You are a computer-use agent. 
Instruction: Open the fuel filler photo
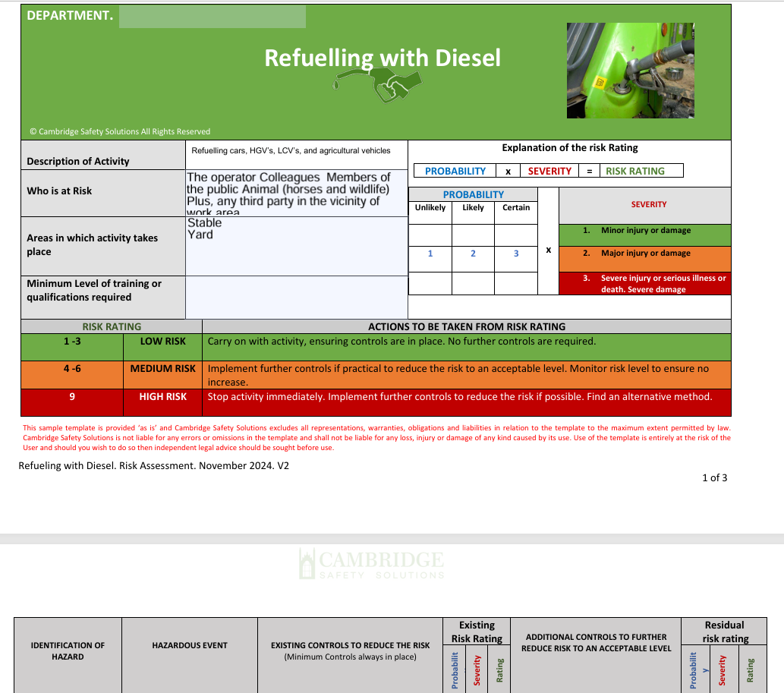click(630, 70)
